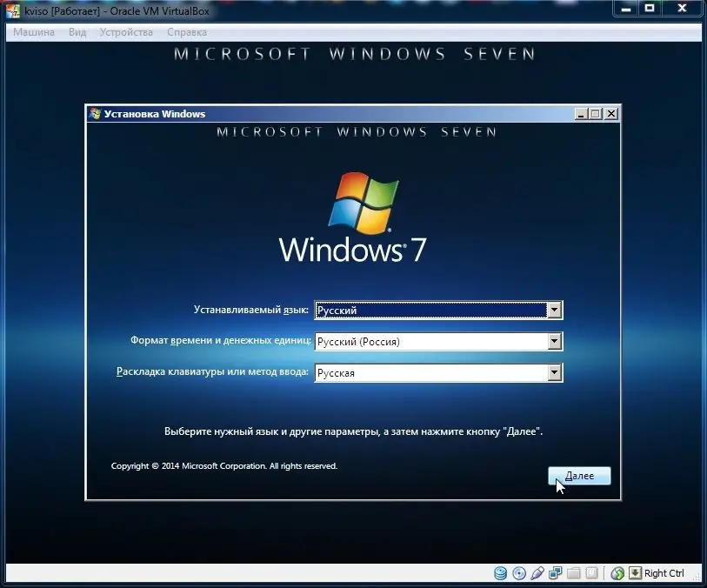The width and height of the screenshot is (707, 588).
Task: Open the Справка menu
Action: [x=188, y=31]
